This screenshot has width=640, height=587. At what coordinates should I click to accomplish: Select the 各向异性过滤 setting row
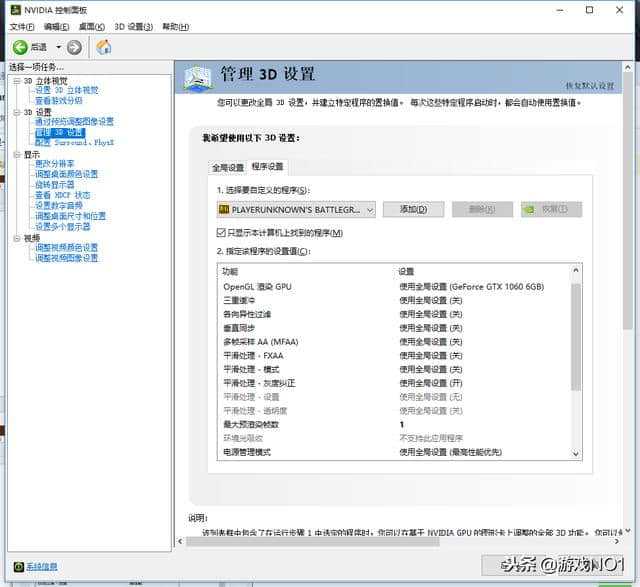[394, 314]
